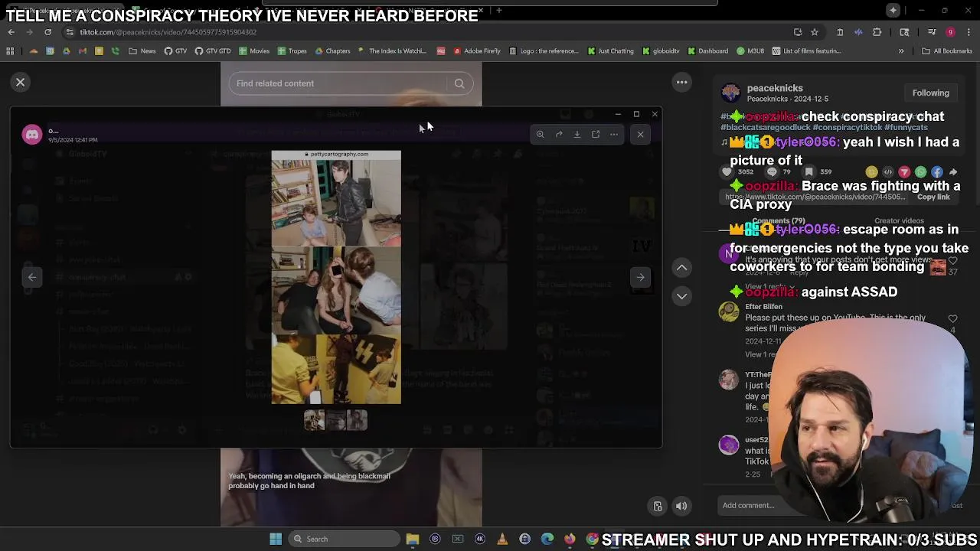Open a new browser tab with plus button

498,11
